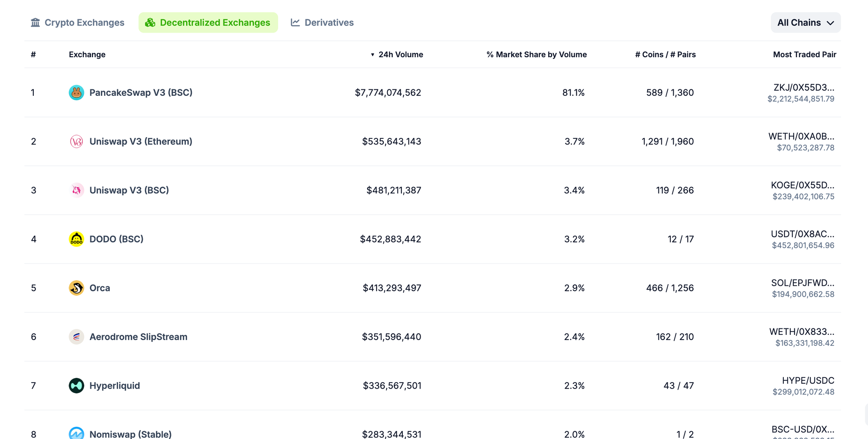Click the 12 / 17 coins pairs cell
The width and height of the screenshot is (868, 439).
point(681,239)
